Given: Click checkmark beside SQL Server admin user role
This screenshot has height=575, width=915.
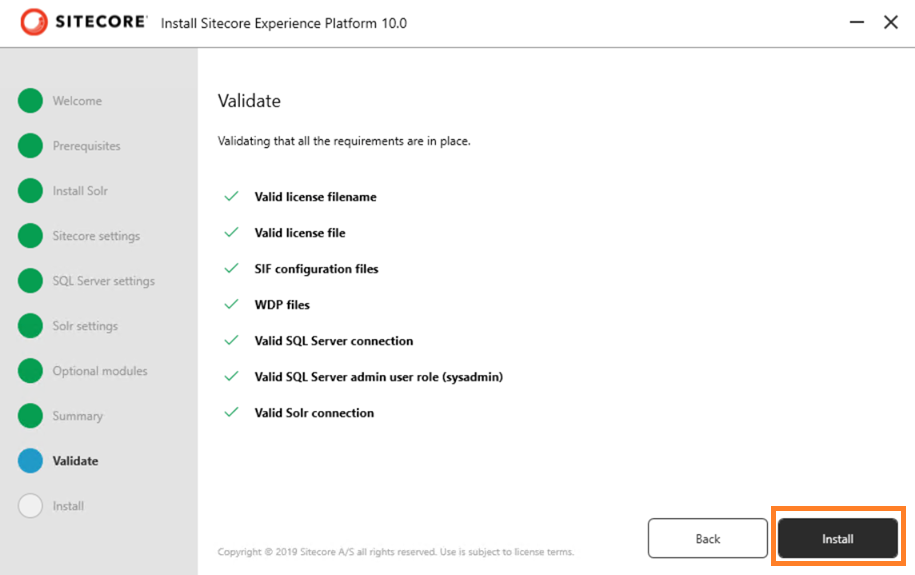Looking at the screenshot, I should point(232,376).
